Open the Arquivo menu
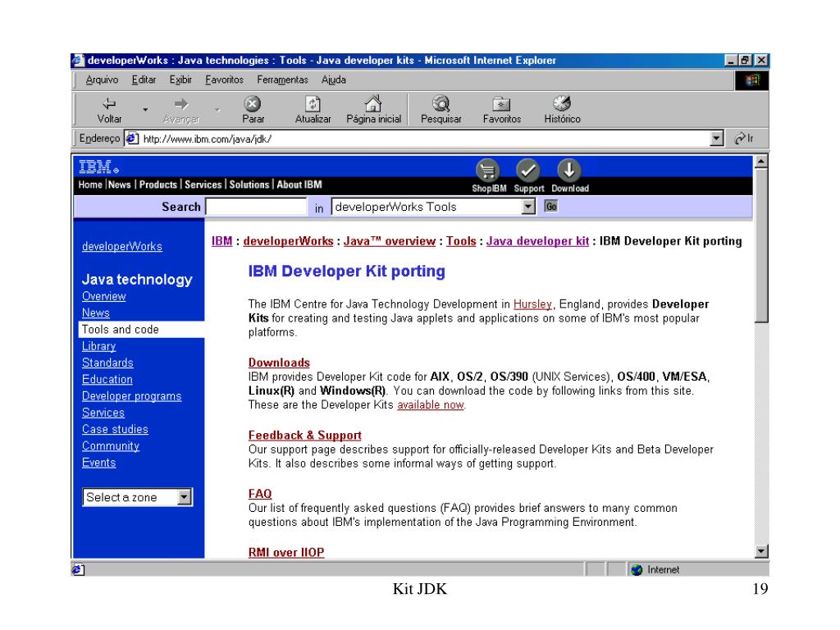 102,80
